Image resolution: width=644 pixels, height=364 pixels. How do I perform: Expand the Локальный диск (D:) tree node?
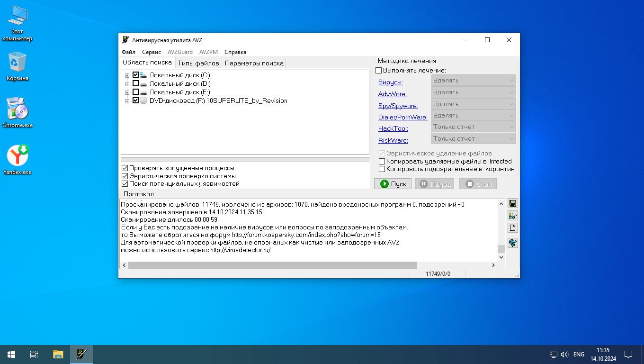click(127, 84)
